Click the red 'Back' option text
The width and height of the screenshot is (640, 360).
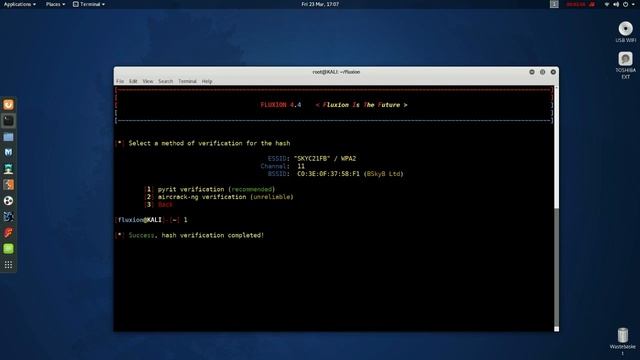tap(165, 204)
